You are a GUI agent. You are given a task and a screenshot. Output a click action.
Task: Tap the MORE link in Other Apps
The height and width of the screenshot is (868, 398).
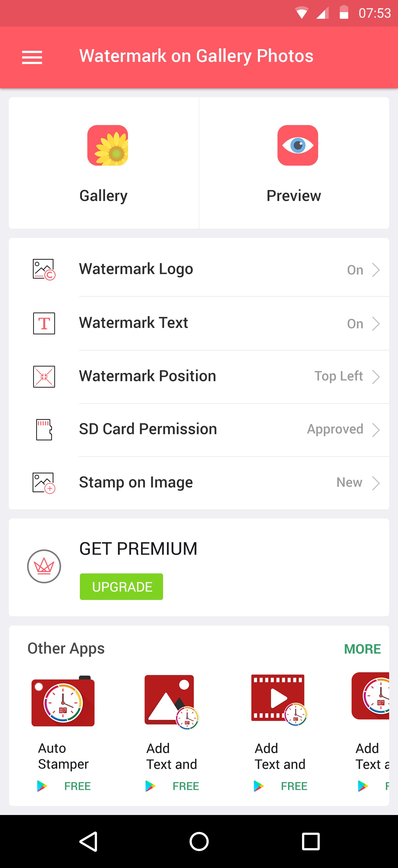point(362,649)
